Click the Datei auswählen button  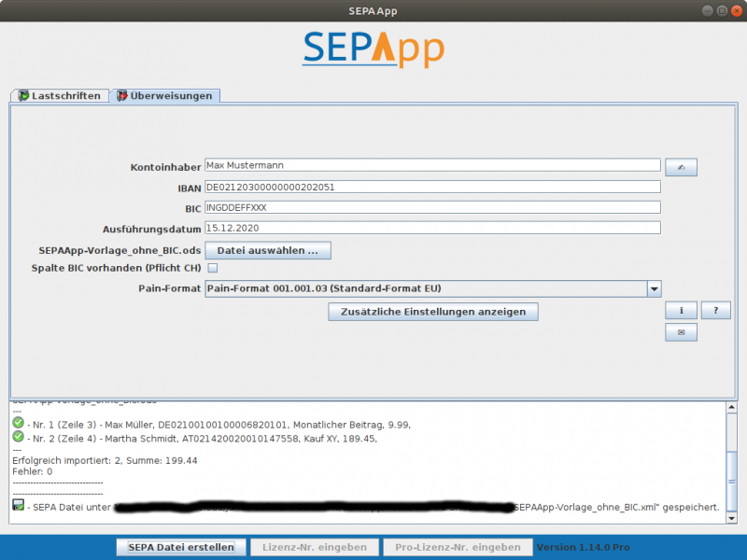pos(268,250)
